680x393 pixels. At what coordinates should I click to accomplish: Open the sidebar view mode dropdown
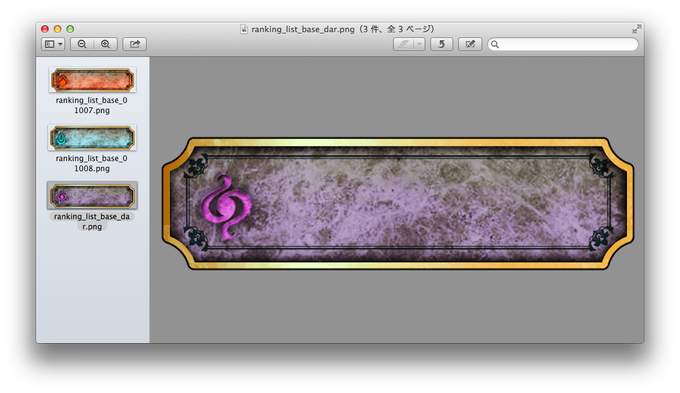point(53,44)
